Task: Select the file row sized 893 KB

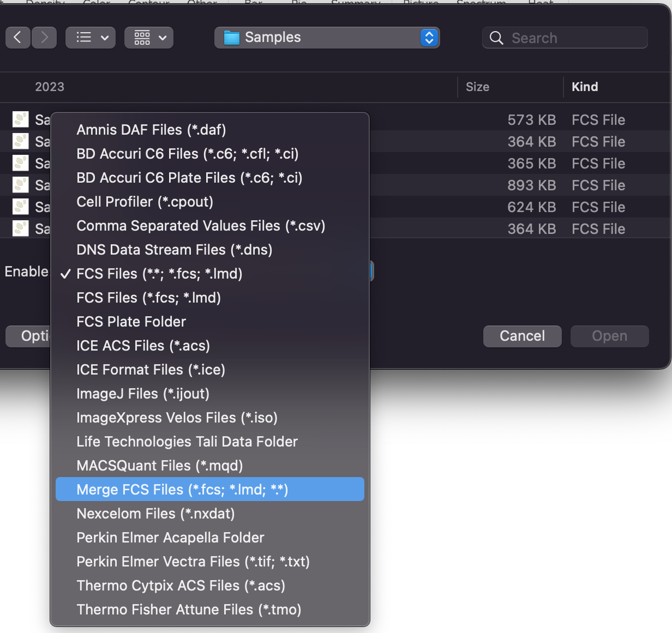Action: pyautogui.click(x=335, y=185)
